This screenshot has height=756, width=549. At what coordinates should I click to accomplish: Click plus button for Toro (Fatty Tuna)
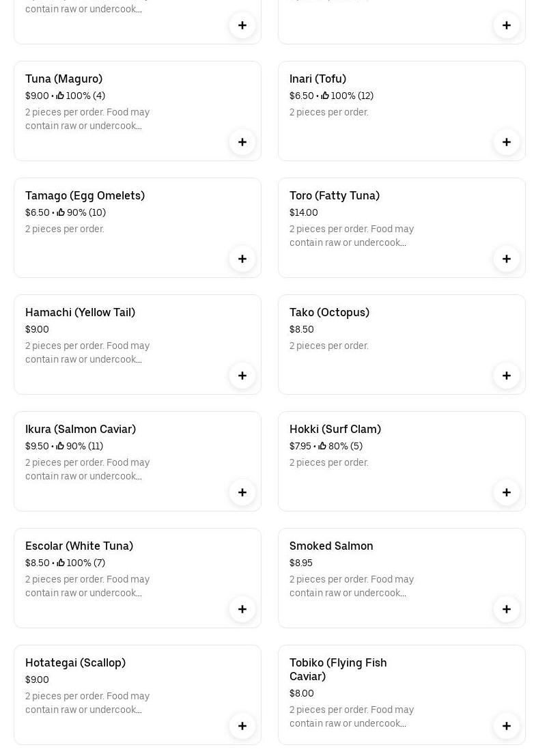(507, 259)
